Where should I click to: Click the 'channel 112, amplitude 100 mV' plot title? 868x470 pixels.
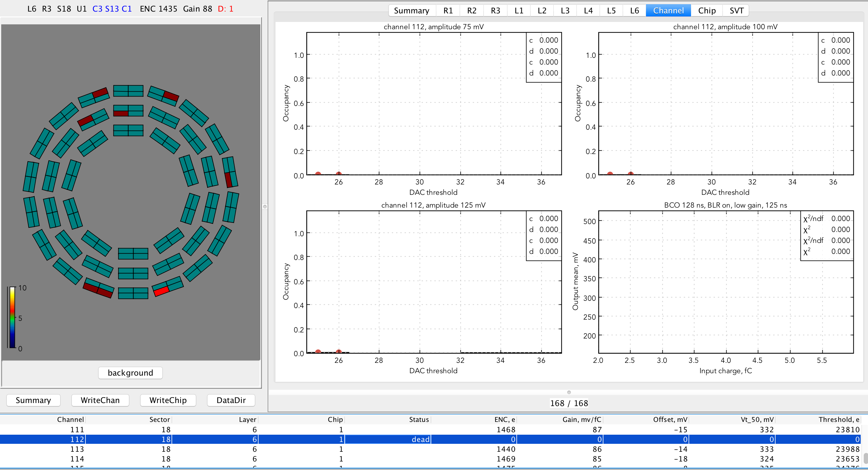tap(725, 27)
